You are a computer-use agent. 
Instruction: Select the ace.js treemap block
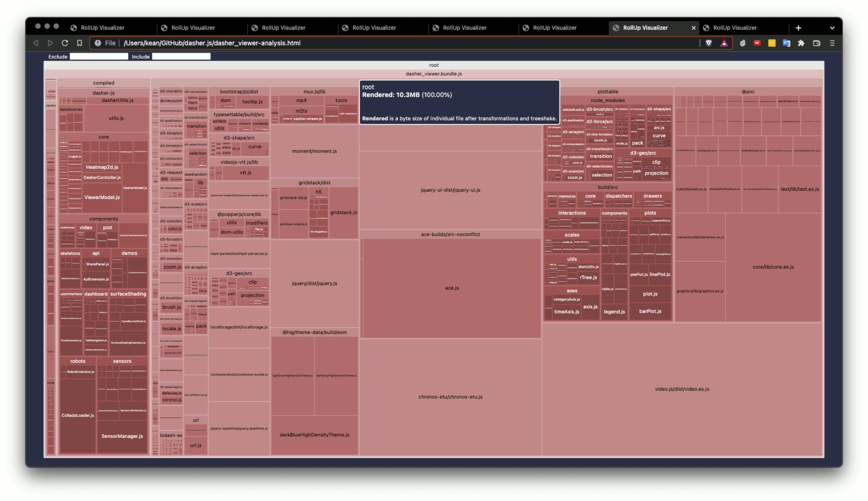452,288
